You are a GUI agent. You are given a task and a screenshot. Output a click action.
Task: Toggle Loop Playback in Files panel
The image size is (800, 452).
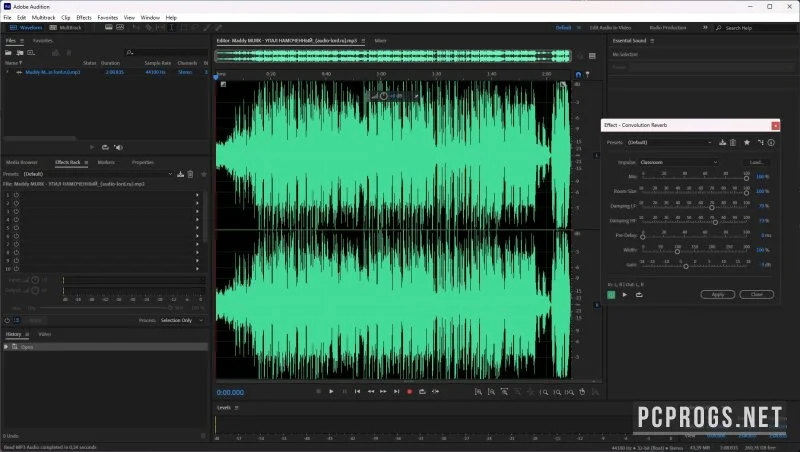(x=105, y=147)
